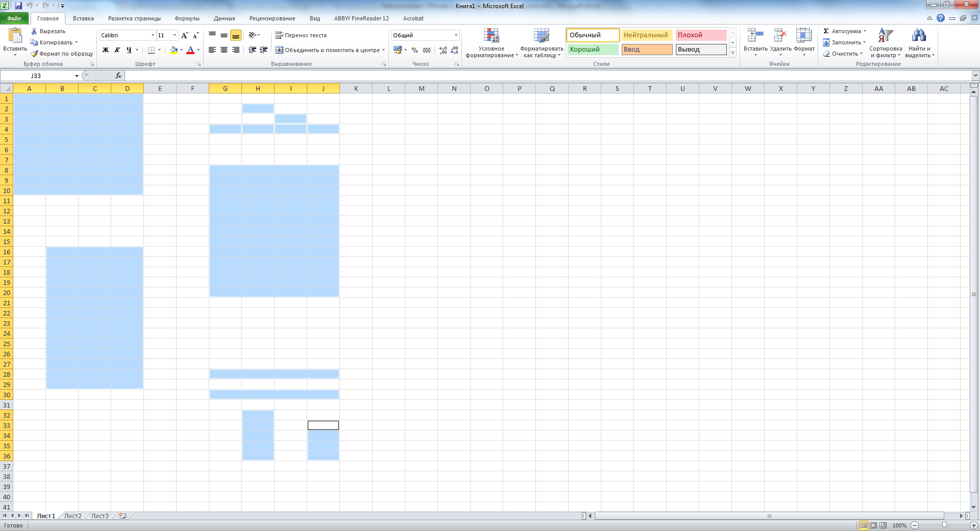980x531 pixels.
Task: Click the Save icon in quick access toolbar
Action: coord(18,6)
